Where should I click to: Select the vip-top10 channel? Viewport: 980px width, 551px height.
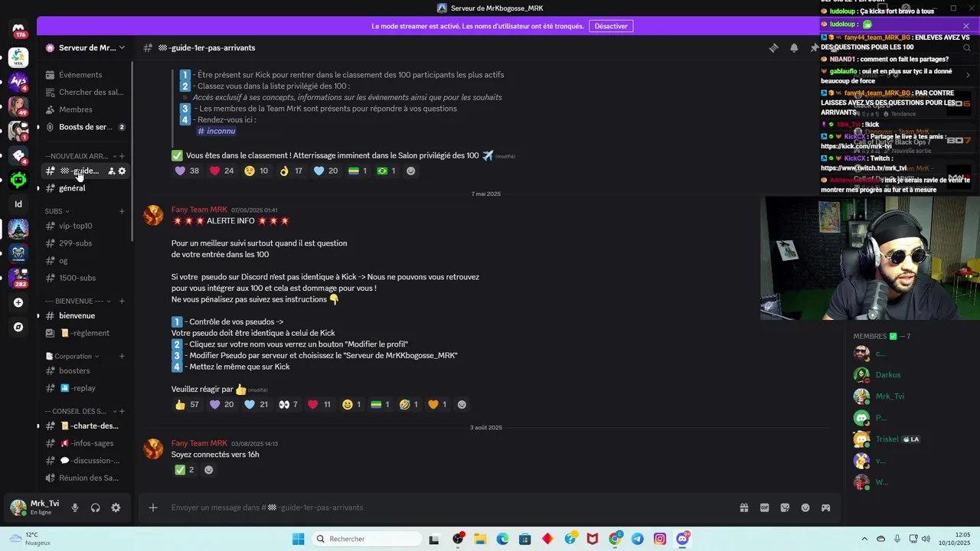(85, 226)
